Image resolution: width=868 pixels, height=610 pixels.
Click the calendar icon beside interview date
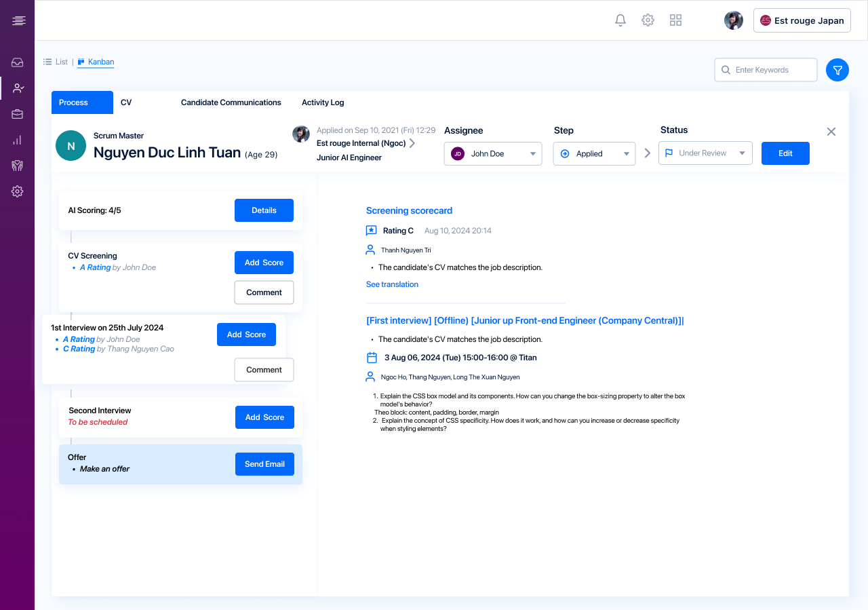click(x=372, y=357)
